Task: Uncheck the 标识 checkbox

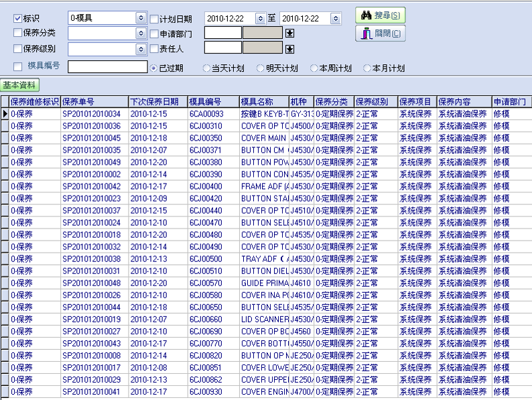Action: click(18, 19)
